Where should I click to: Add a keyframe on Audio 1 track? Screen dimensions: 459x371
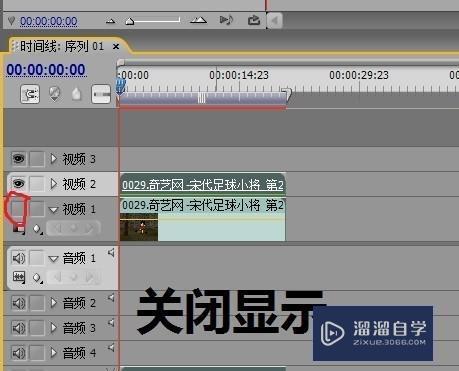point(73,277)
